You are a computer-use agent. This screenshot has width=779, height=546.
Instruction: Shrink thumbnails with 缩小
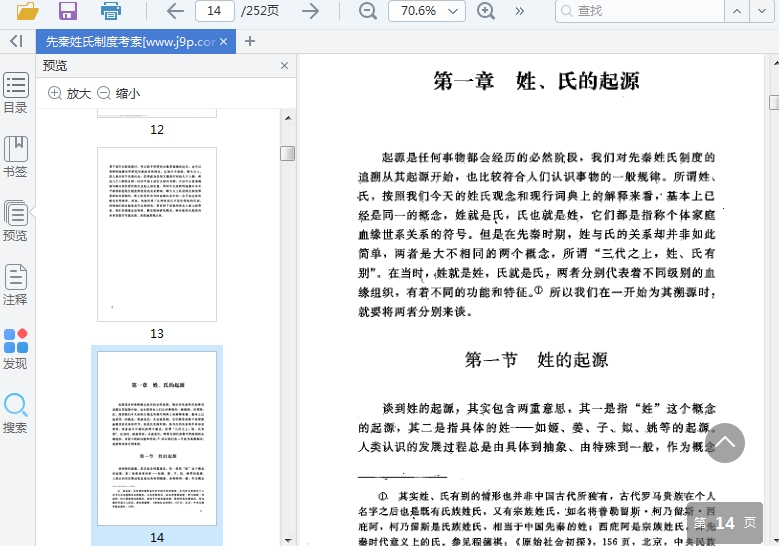(x=118, y=93)
